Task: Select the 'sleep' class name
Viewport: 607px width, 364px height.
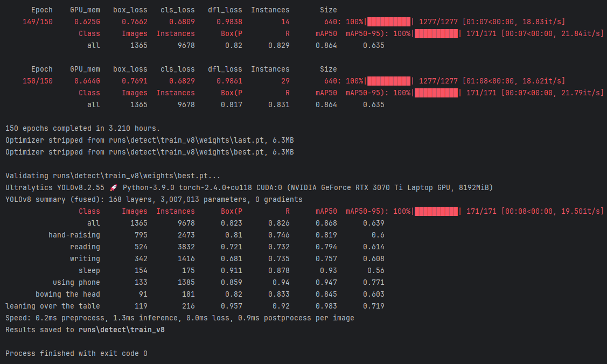Action: click(x=89, y=270)
